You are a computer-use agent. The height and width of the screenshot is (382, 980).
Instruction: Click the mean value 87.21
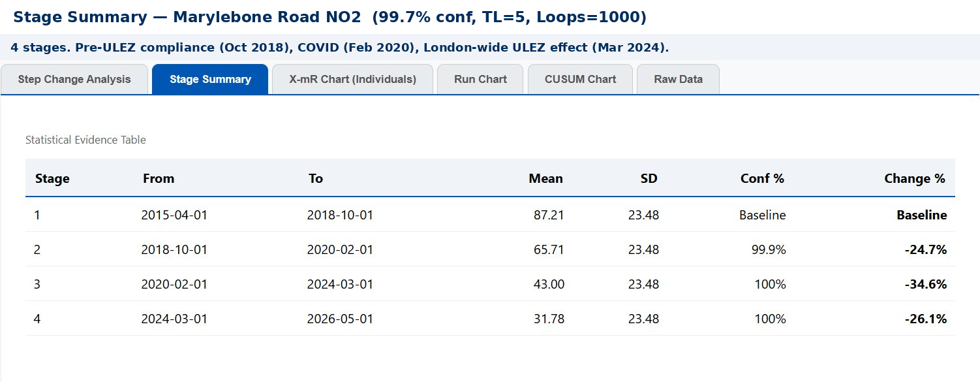(x=548, y=215)
